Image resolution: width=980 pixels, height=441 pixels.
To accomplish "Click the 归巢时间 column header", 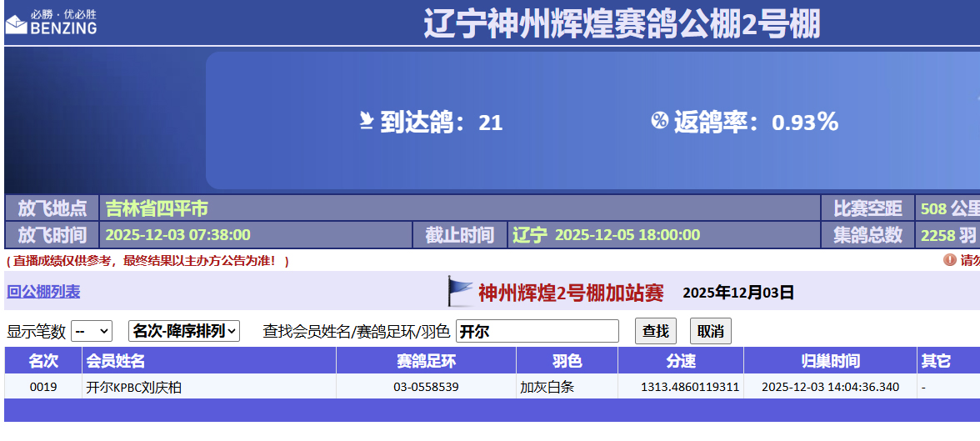I will click(x=830, y=361).
